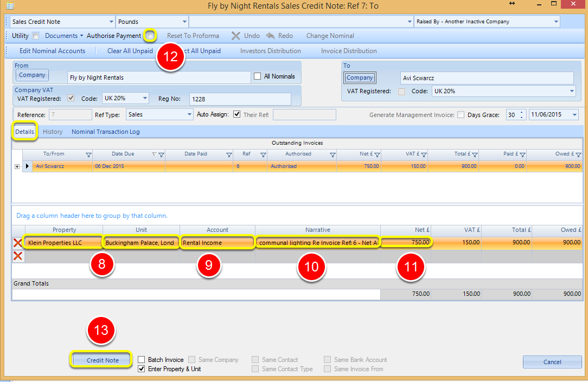The height and width of the screenshot is (382, 588).
Task: Click filter icon on Authorised column
Action: point(333,154)
